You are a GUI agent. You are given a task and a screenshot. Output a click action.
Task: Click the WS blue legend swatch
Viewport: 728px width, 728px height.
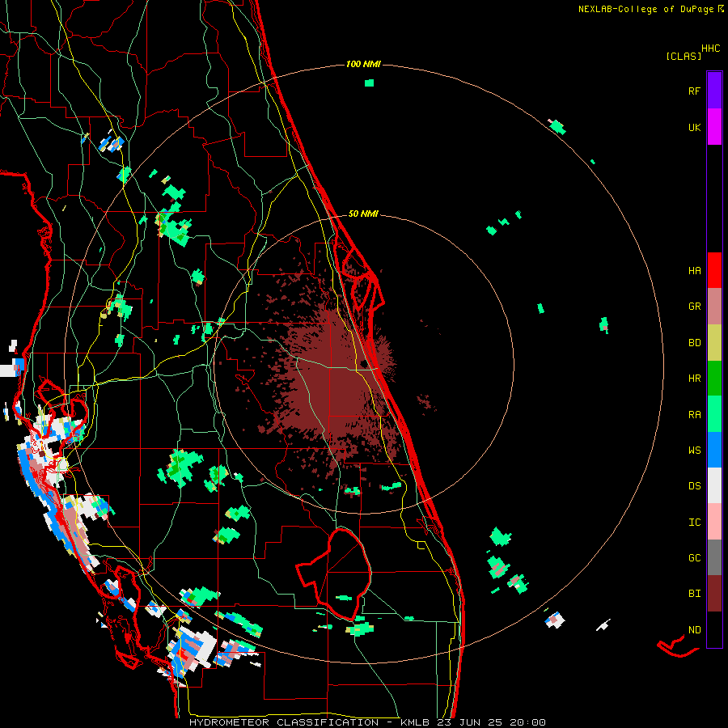tap(714, 450)
